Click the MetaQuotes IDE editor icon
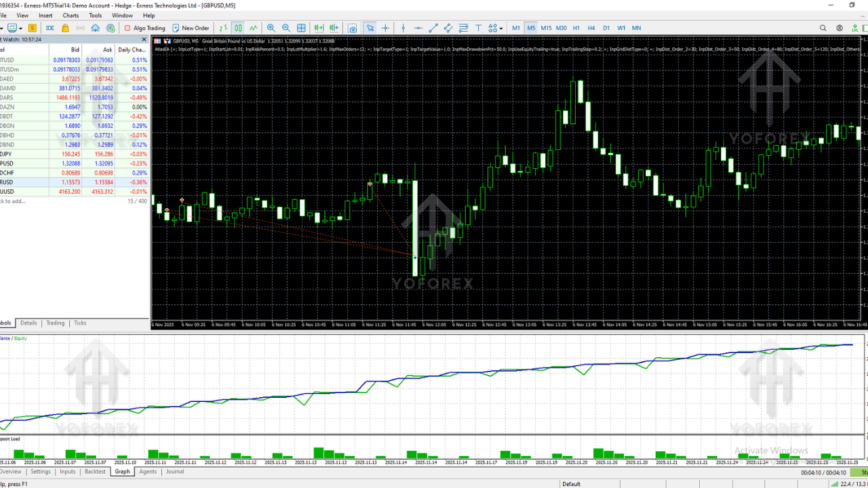The image size is (868, 488). tap(50, 28)
